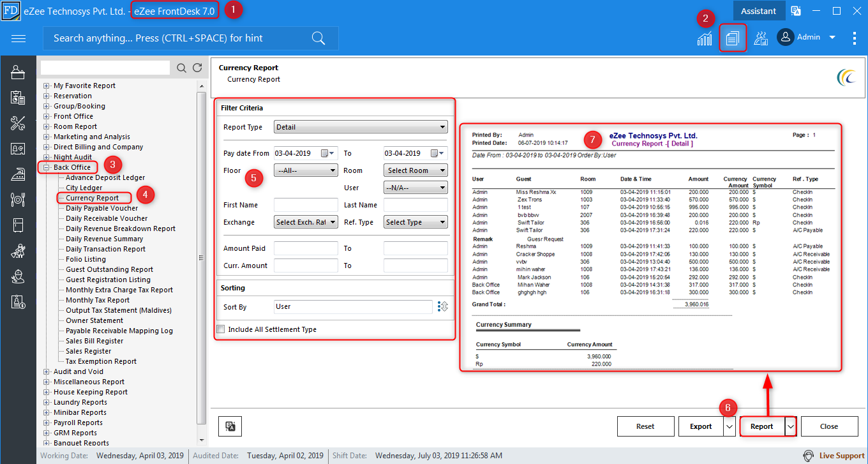The width and height of the screenshot is (868, 464).
Task: Open the Report button dropdown arrow
Action: click(790, 426)
